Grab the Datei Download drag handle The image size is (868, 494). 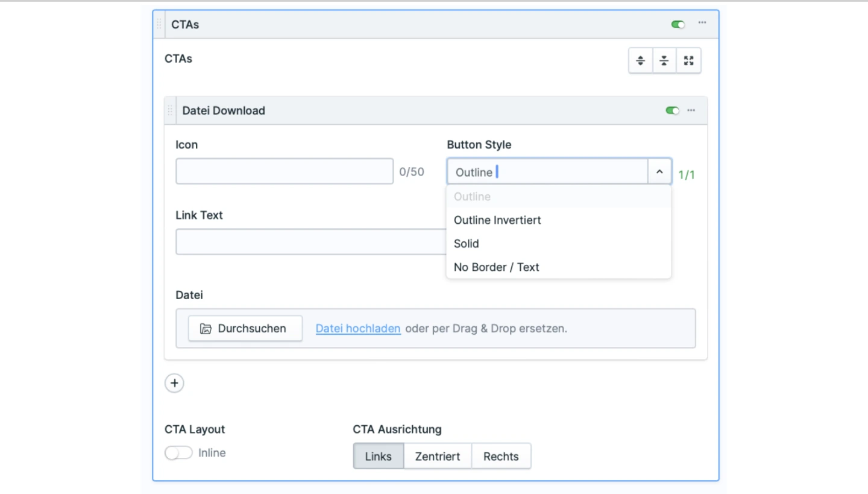pos(170,110)
